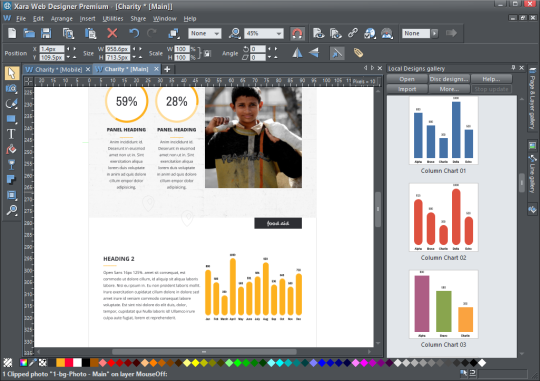540x381 pixels.
Task: Open the Arrange menu
Action: (62, 19)
